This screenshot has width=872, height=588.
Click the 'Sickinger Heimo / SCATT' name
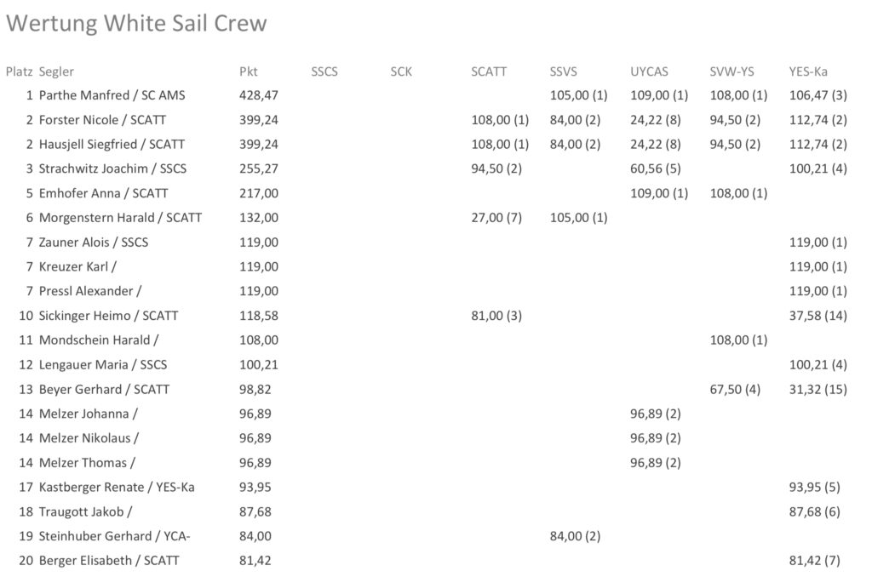[x=108, y=315]
